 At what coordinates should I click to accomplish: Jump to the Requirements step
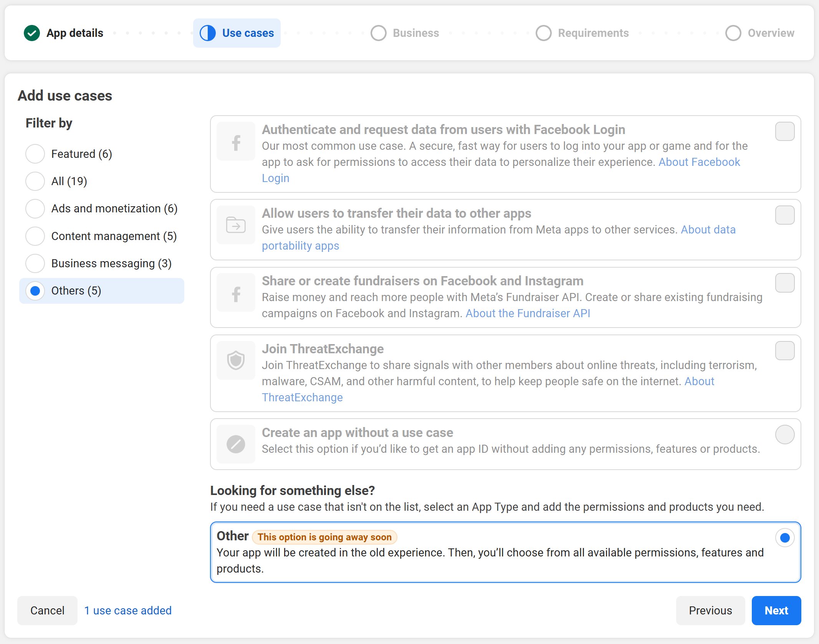(582, 33)
